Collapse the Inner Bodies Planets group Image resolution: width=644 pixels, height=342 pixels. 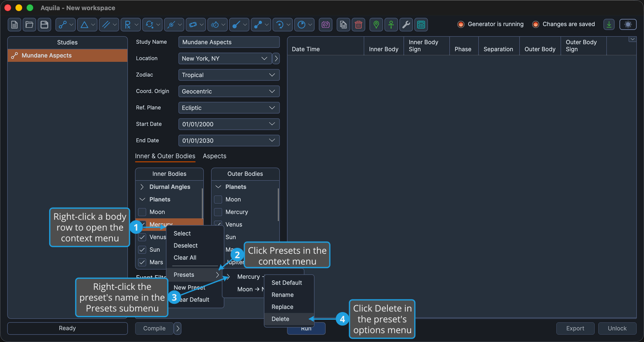(x=142, y=199)
